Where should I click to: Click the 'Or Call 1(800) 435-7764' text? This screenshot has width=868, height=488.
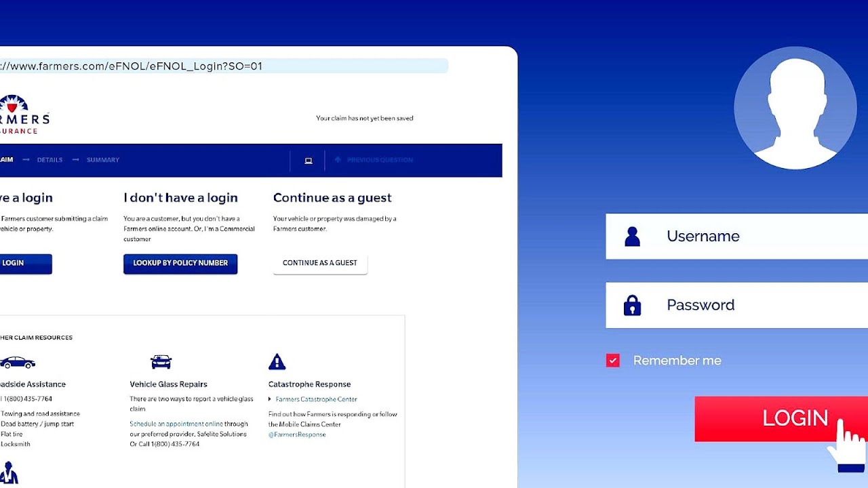[x=165, y=444]
